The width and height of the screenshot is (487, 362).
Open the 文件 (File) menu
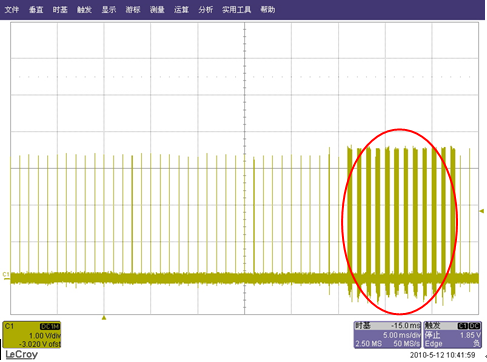(x=12, y=10)
